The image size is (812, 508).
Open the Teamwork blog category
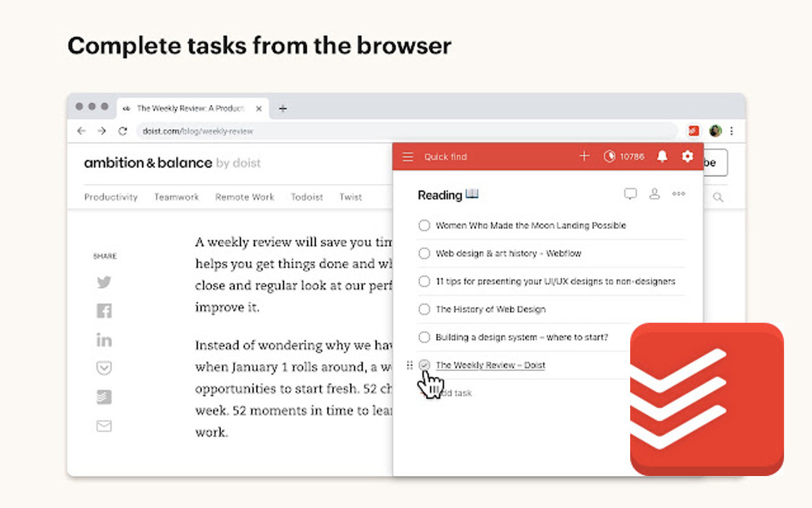177,197
